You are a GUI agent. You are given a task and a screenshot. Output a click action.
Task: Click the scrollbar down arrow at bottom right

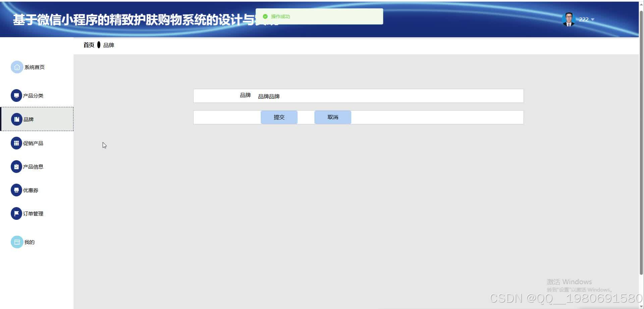(x=641, y=306)
